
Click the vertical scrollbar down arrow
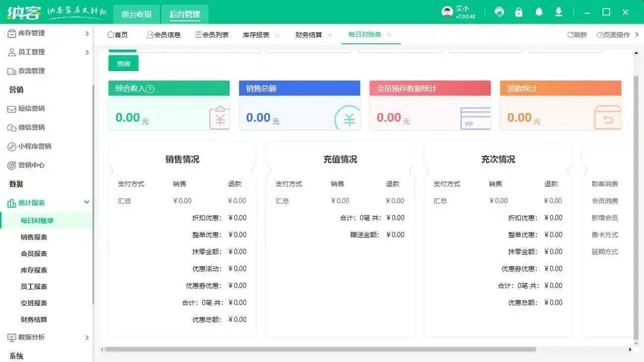coord(637,343)
